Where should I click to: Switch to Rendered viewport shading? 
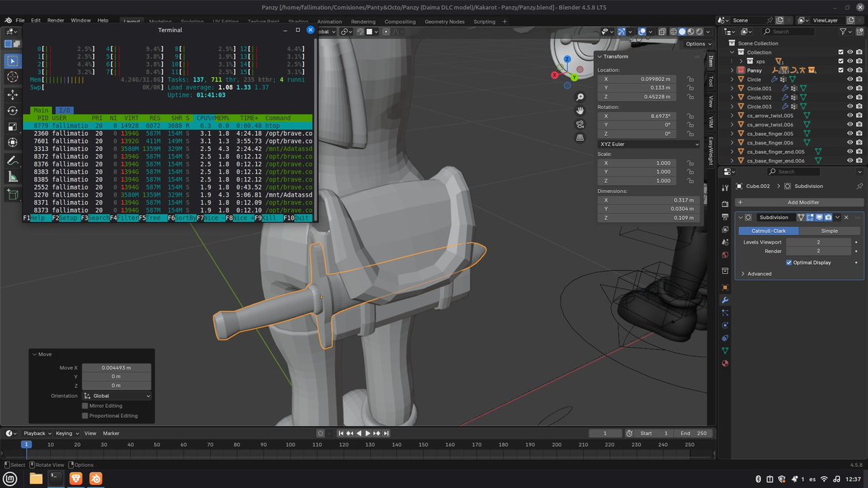pos(701,32)
